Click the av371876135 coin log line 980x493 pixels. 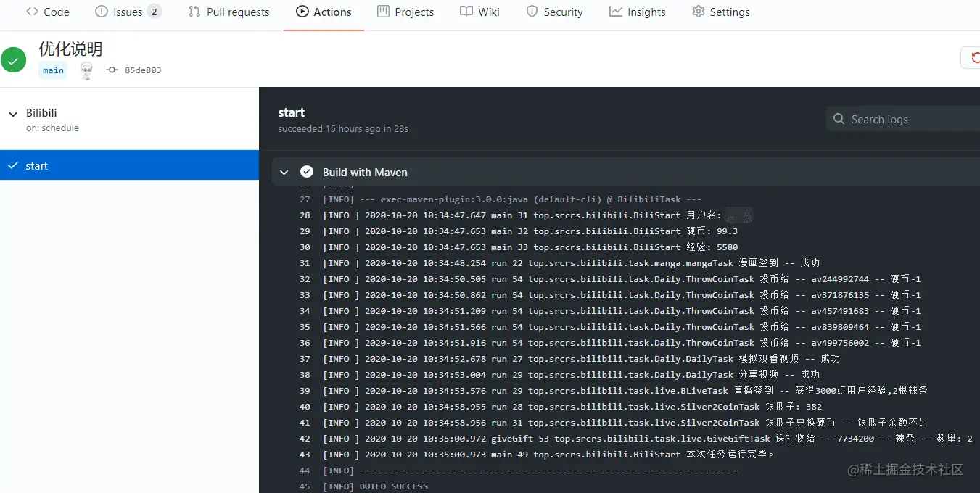622,295
